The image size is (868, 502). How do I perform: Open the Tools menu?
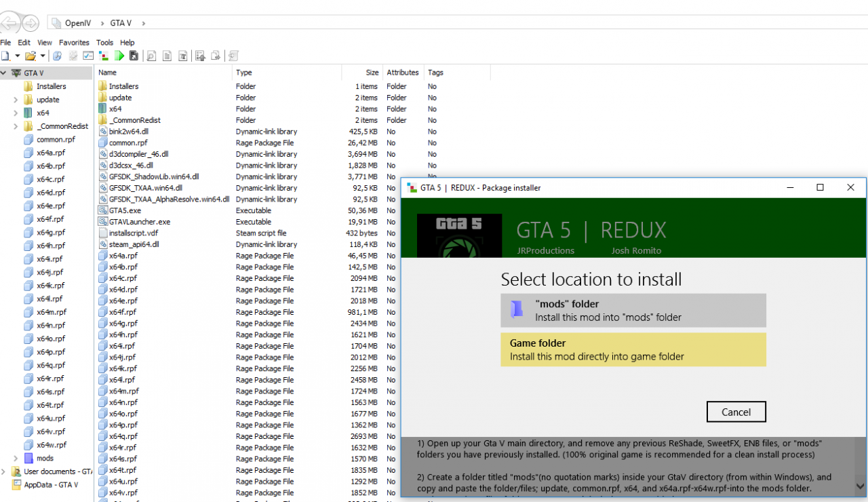click(104, 42)
